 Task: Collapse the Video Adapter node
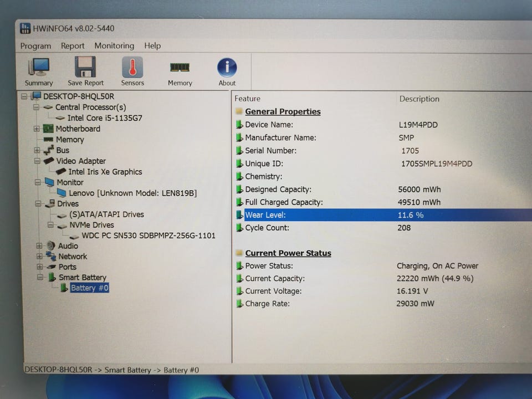[x=37, y=161]
